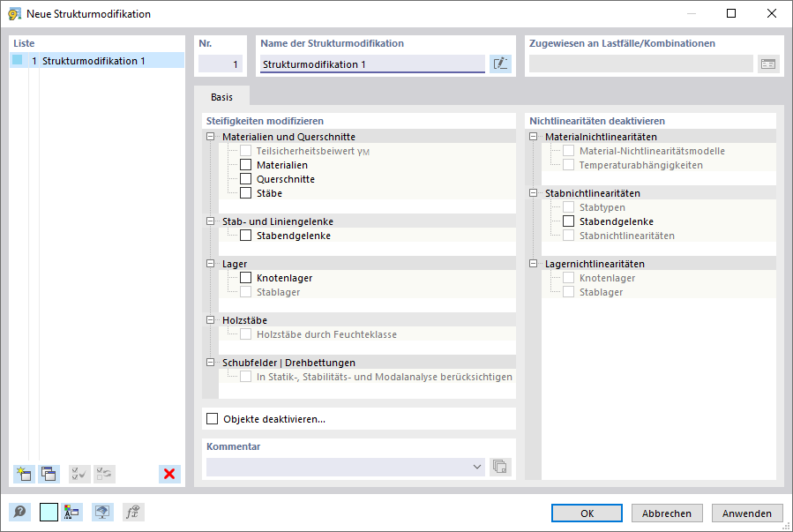Click the Zugewiesen an Lastfälle/Kombinationen field
Image resolution: width=793 pixels, height=532 pixels.
[640, 64]
